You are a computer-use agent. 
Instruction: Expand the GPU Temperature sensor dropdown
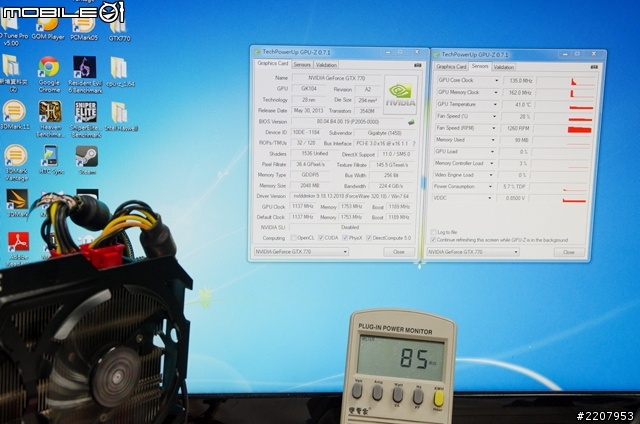(x=495, y=104)
